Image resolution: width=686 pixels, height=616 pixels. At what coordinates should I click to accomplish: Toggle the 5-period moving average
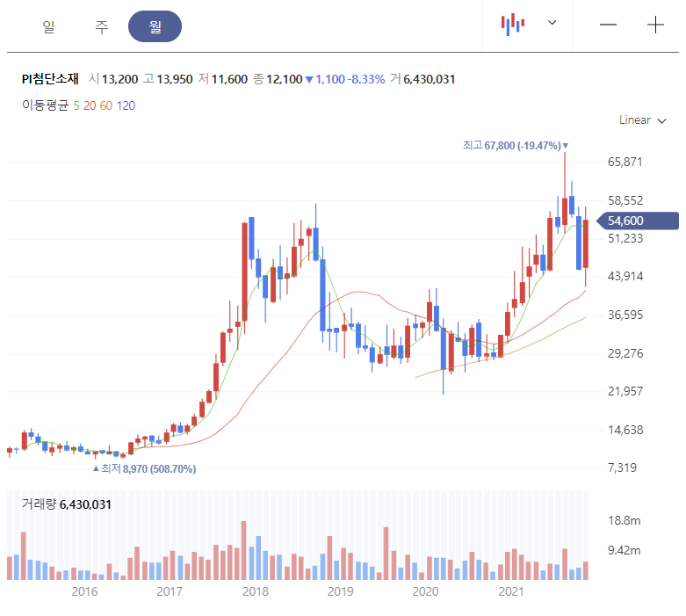point(76,105)
